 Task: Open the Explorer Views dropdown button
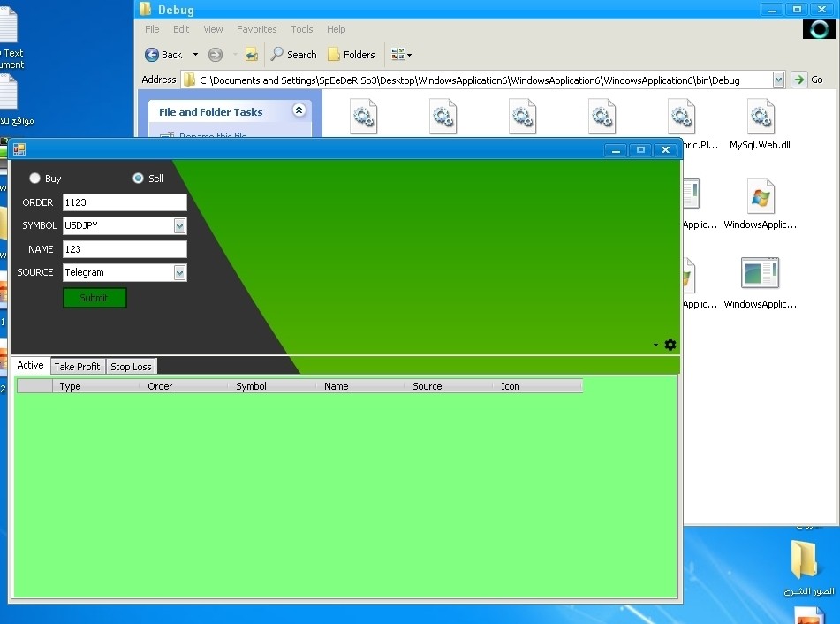coord(401,55)
